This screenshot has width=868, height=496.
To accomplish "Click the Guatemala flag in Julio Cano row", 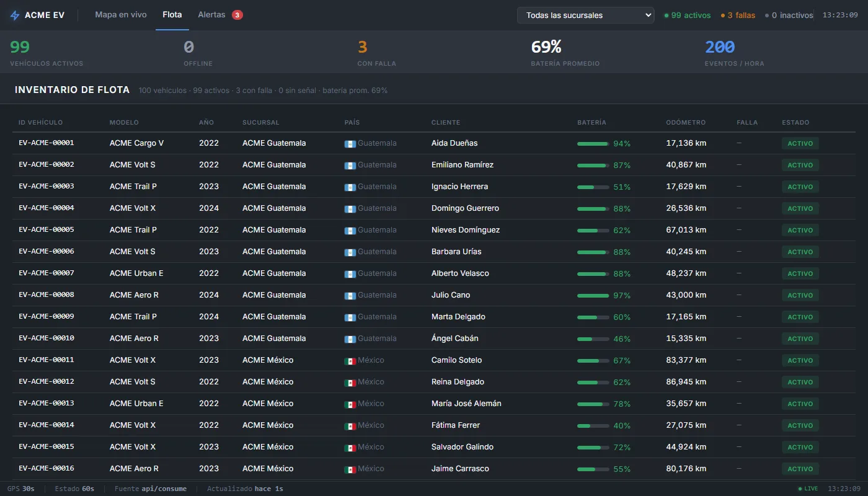I will [350, 296].
